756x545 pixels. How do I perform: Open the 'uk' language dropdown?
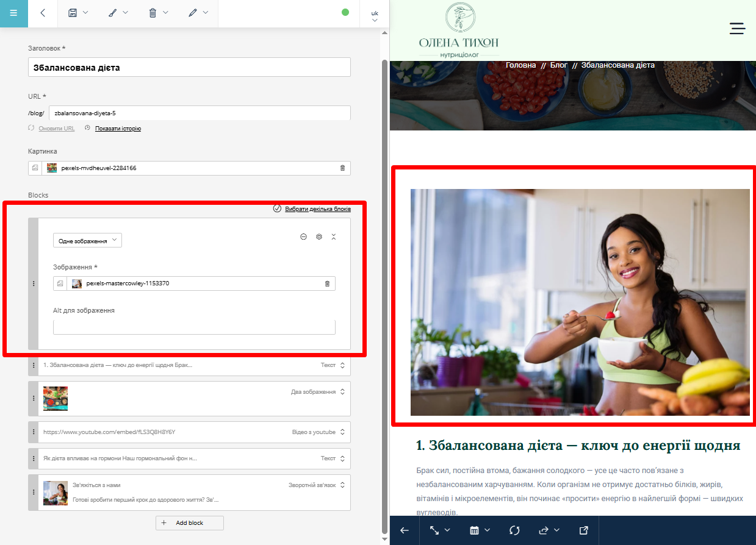point(375,16)
